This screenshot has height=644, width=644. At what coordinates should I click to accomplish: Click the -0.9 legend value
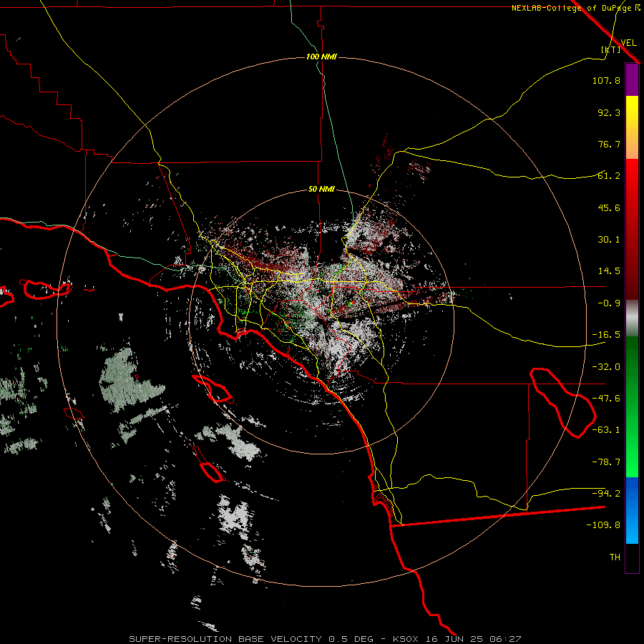[609, 303]
